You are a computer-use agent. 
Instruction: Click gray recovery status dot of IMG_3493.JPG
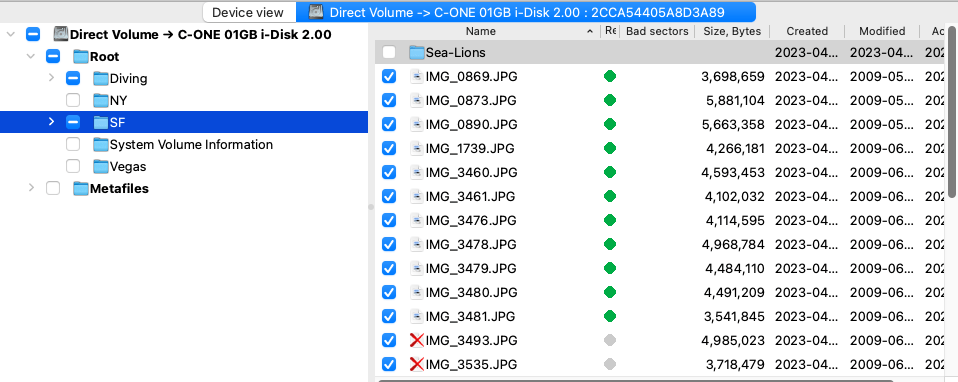click(610, 340)
